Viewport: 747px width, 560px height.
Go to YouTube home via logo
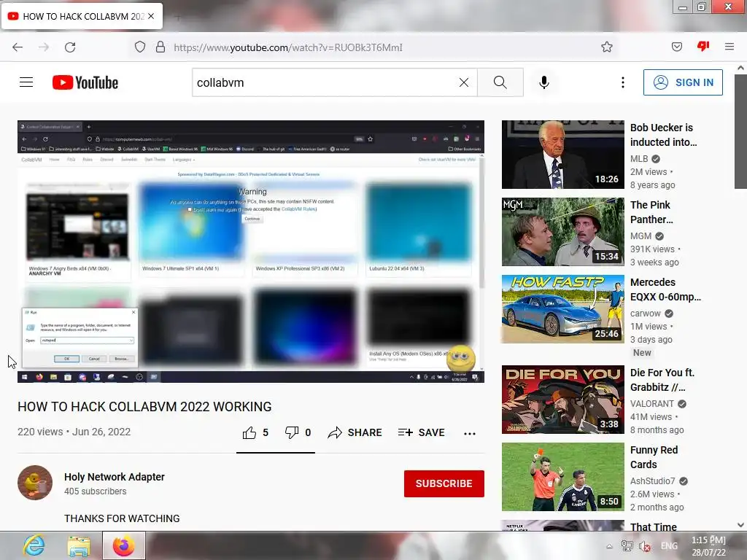click(x=85, y=82)
